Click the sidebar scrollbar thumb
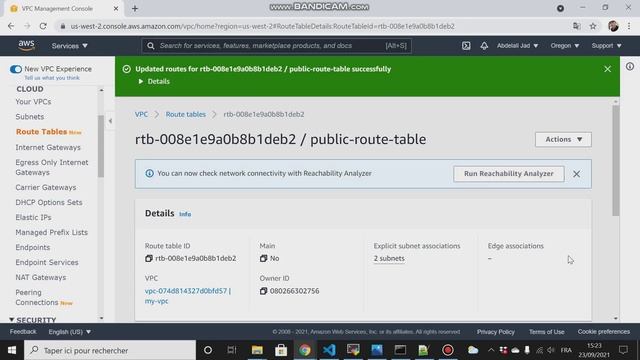 pos(101,146)
